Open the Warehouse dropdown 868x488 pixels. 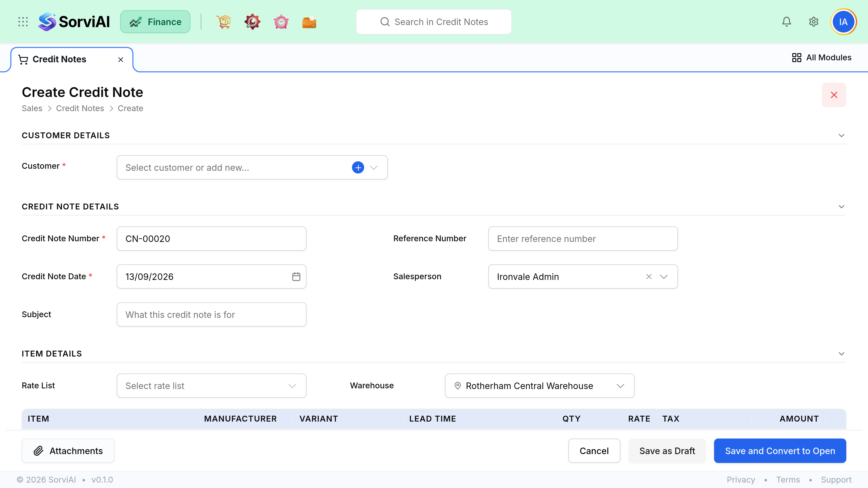pos(540,386)
